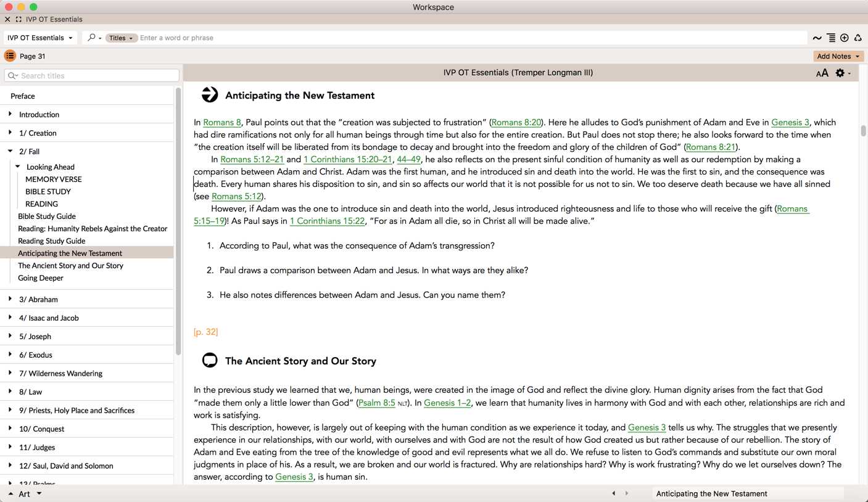Expand the 8/ Law chapter
Viewport: 868px width, 502px height.
pyautogui.click(x=10, y=392)
